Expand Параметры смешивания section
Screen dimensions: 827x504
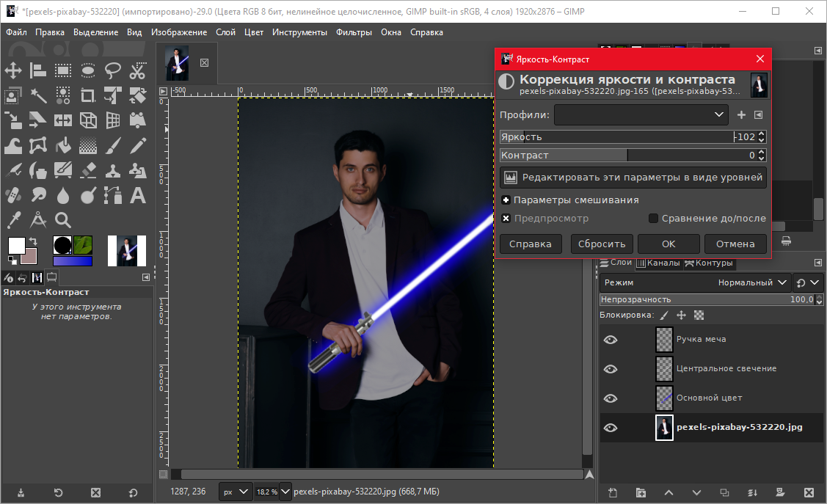click(x=506, y=200)
